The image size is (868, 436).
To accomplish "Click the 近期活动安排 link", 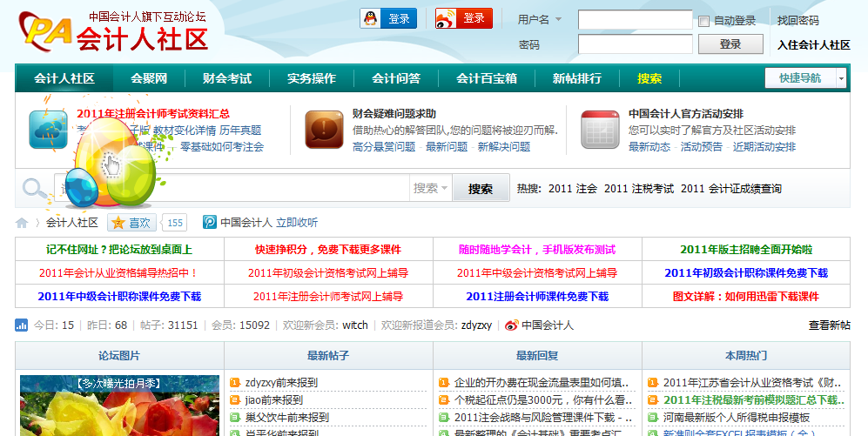I will (x=764, y=146).
